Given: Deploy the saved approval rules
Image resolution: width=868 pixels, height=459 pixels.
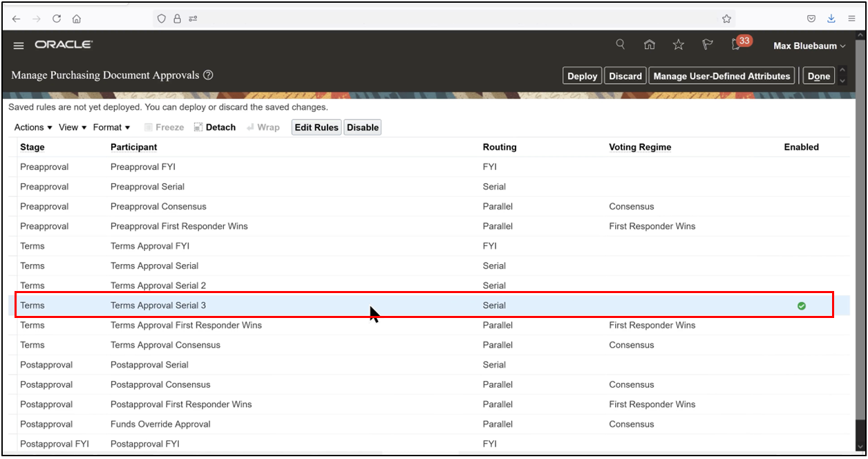Looking at the screenshot, I should [x=582, y=75].
